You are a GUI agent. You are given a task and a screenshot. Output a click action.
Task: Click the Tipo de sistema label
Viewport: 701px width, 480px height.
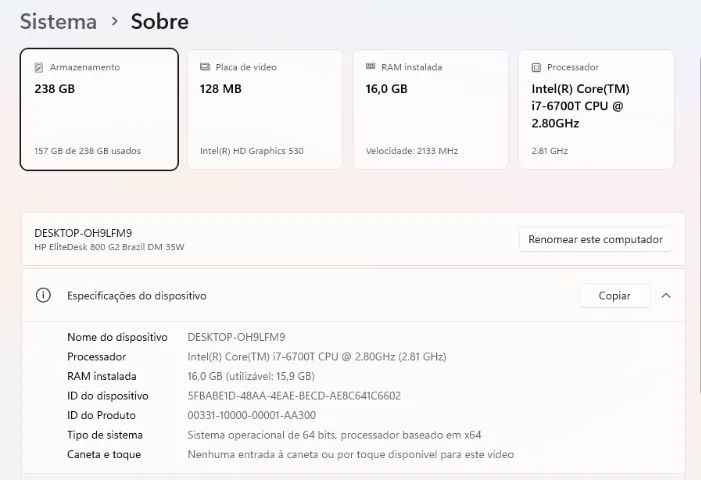point(105,435)
